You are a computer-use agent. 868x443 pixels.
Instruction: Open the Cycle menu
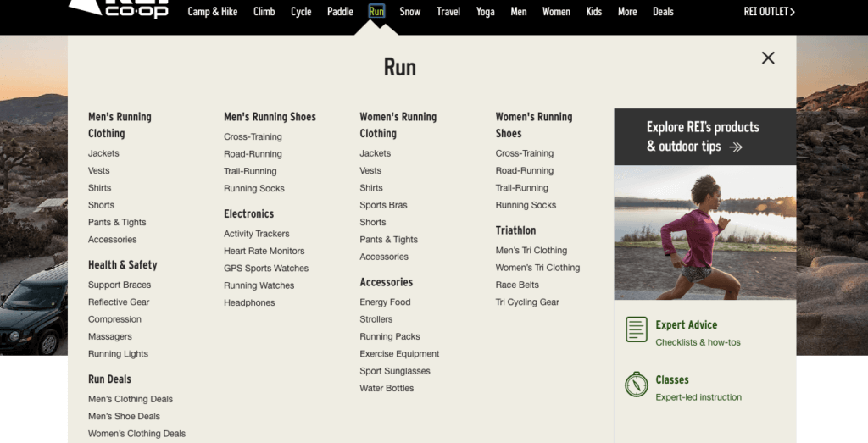point(301,12)
